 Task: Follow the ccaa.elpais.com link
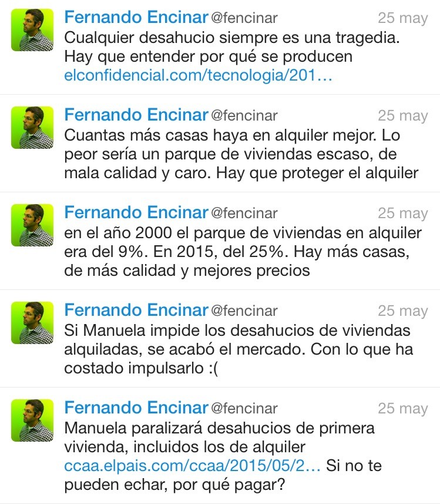[192, 466]
